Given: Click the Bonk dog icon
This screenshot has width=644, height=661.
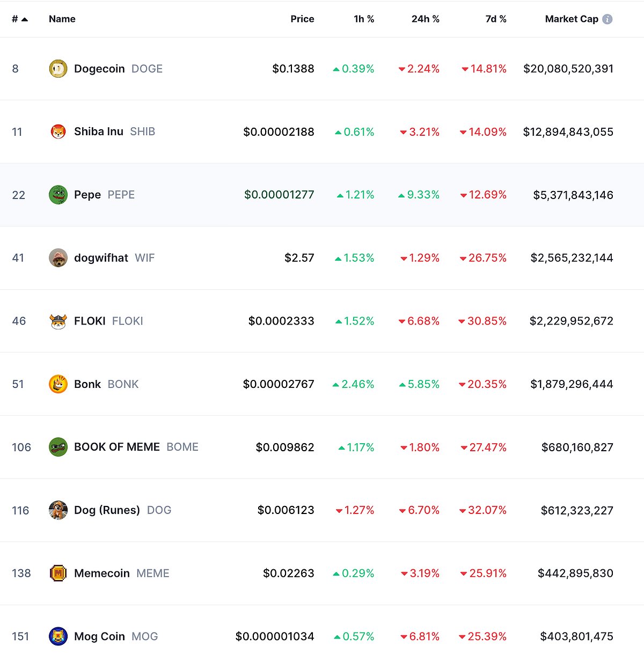Looking at the screenshot, I should click(58, 384).
